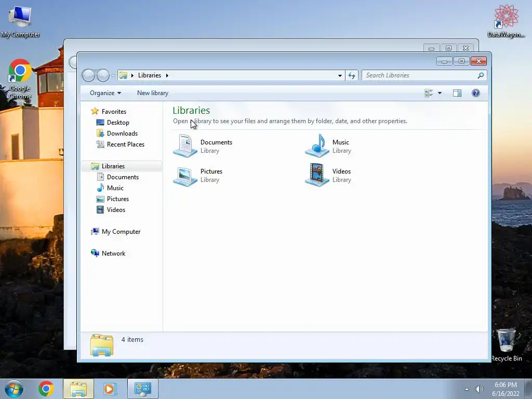Open the Music library icon in main pane

pos(317,146)
